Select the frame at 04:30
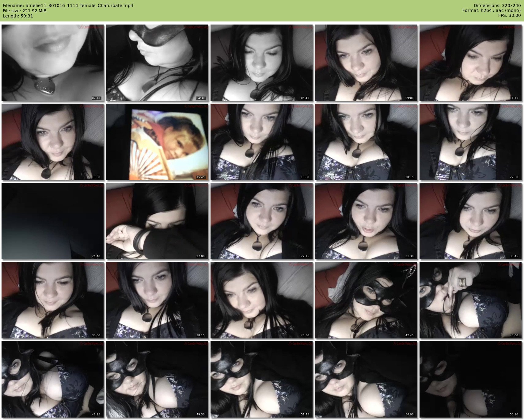Screen dimensions: 524x420 (x=157, y=63)
